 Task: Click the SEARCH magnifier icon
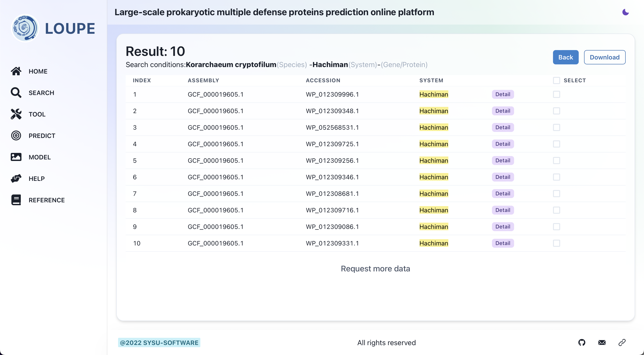click(16, 93)
